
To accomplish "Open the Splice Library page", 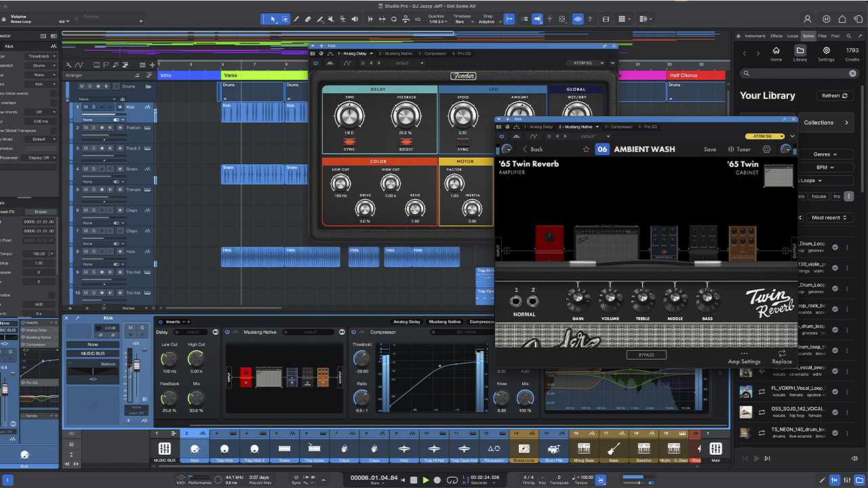I will tap(800, 54).
